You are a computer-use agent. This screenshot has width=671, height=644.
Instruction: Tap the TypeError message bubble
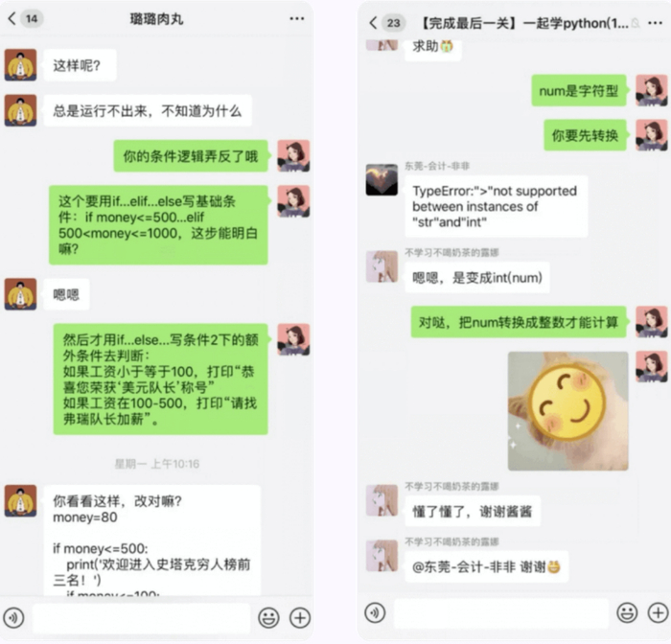pos(496,206)
